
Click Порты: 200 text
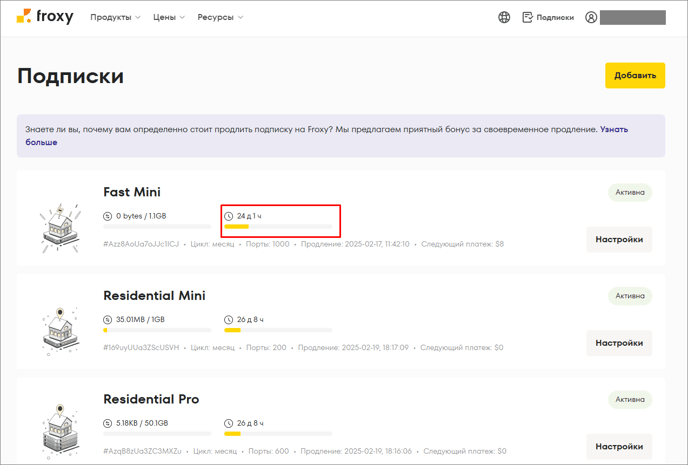tap(266, 348)
